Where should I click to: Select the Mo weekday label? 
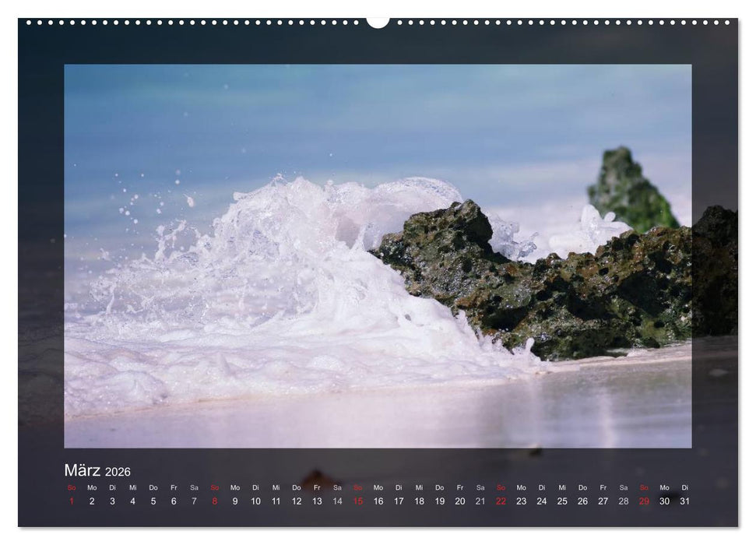pyautogui.click(x=90, y=487)
